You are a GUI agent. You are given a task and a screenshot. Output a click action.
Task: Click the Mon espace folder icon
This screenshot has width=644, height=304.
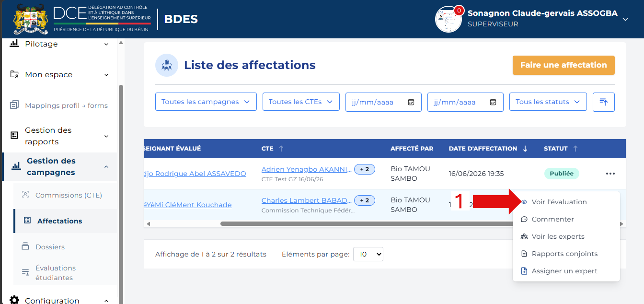tap(14, 74)
